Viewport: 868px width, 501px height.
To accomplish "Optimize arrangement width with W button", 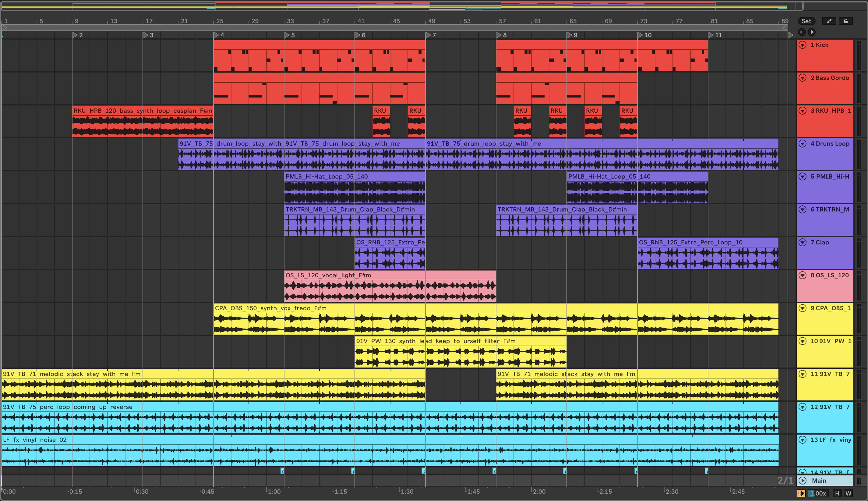I will click(849, 493).
